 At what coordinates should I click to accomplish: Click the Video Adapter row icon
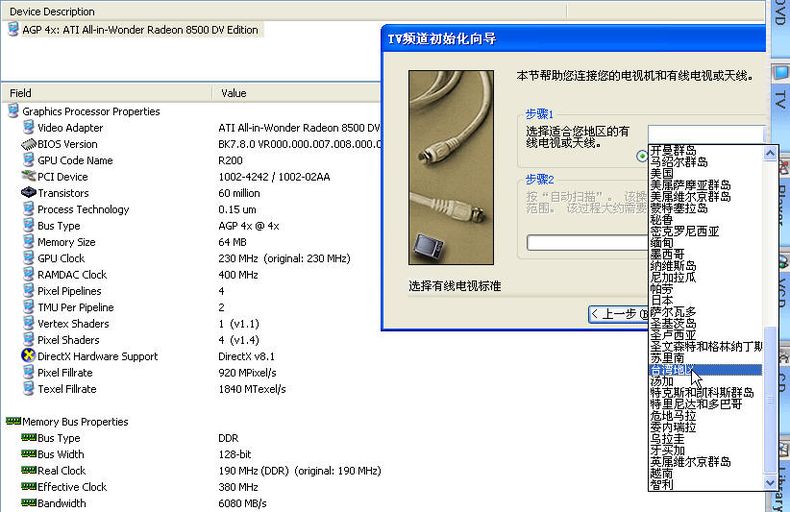[x=29, y=127]
